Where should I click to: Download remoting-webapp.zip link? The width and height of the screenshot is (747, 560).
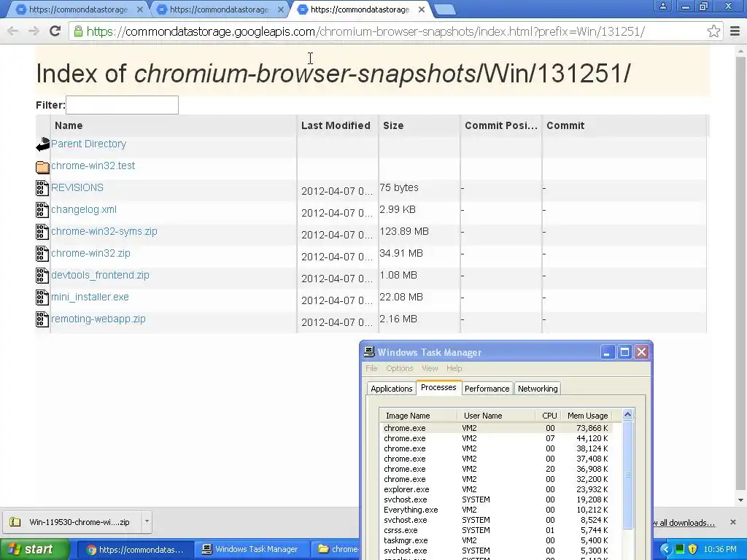(x=98, y=319)
